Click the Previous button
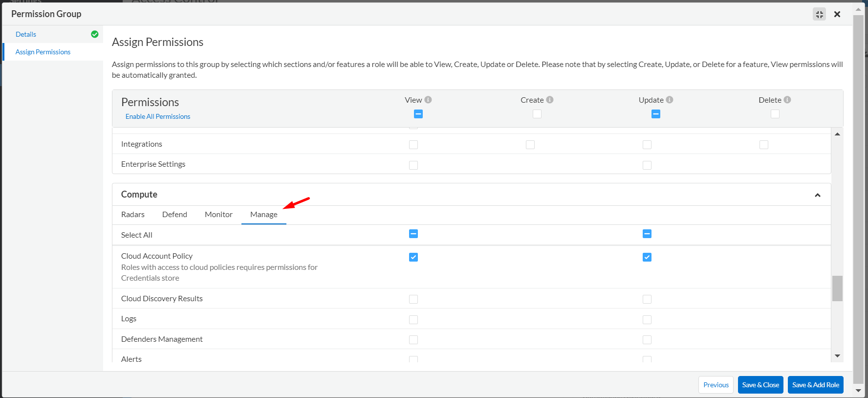 [716, 385]
